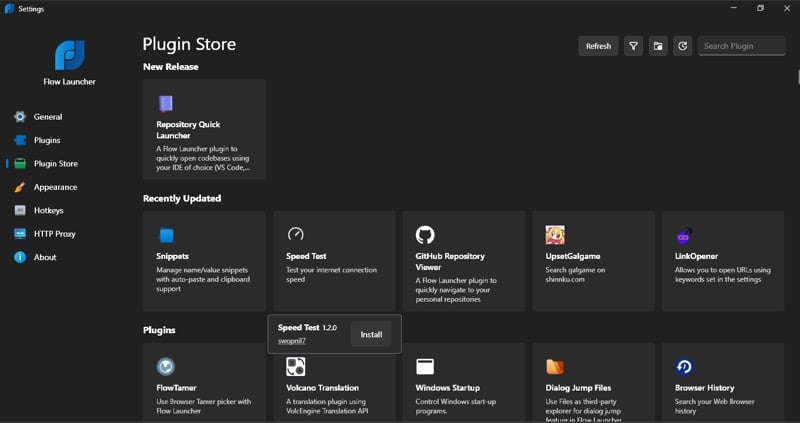Click the vertical scrollbar thumb

(798, 77)
